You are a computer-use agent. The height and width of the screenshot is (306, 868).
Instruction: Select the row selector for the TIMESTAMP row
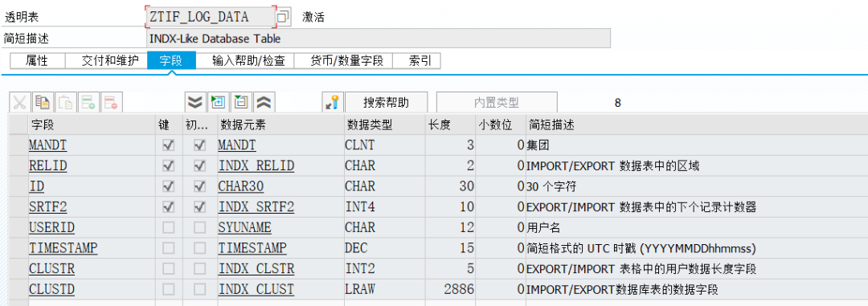coord(18,248)
